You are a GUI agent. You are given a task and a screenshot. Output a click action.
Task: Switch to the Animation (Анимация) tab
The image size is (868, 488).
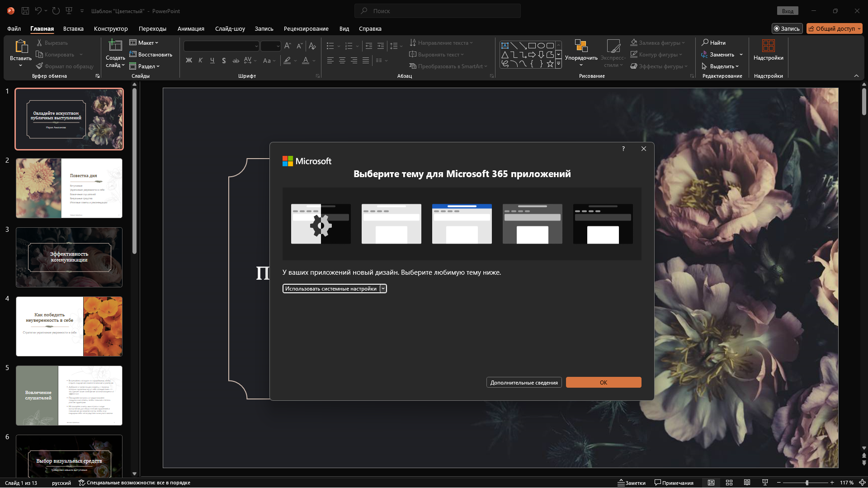pyautogui.click(x=191, y=28)
